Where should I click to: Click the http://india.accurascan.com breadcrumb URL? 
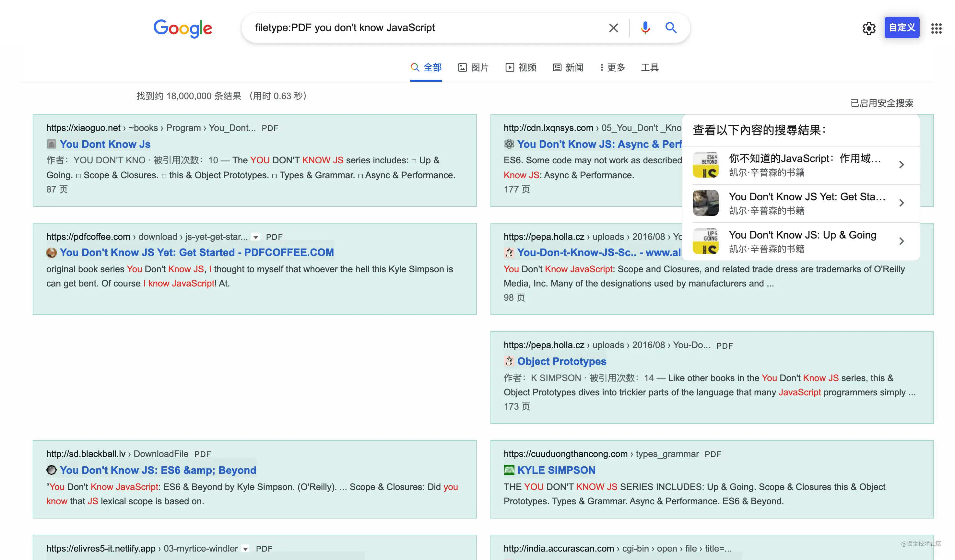coord(558,549)
